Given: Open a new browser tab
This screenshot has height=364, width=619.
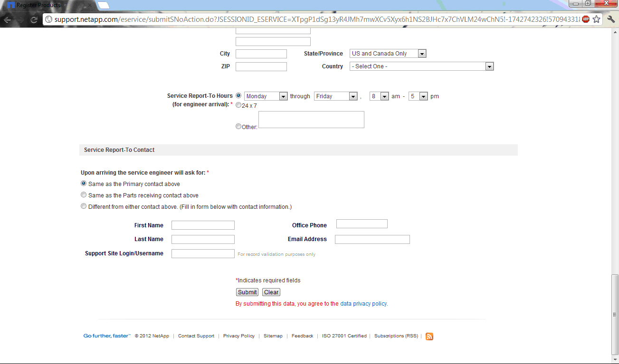Looking at the screenshot, I should [104, 5].
